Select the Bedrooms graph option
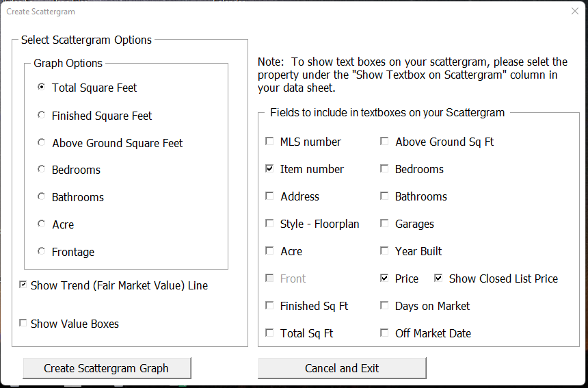 (x=42, y=170)
